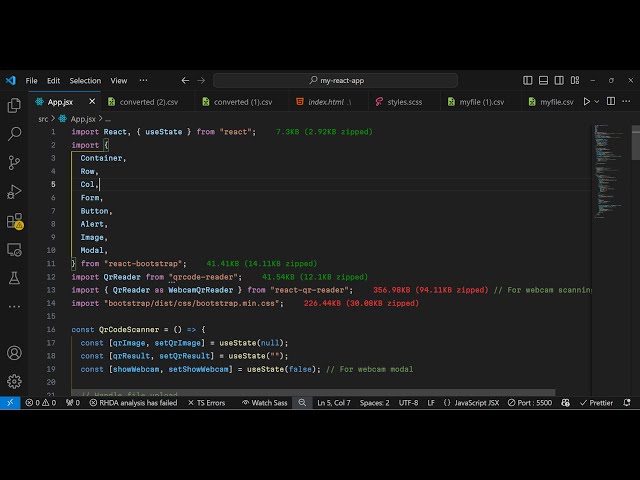Open the Search view icon

click(14, 133)
